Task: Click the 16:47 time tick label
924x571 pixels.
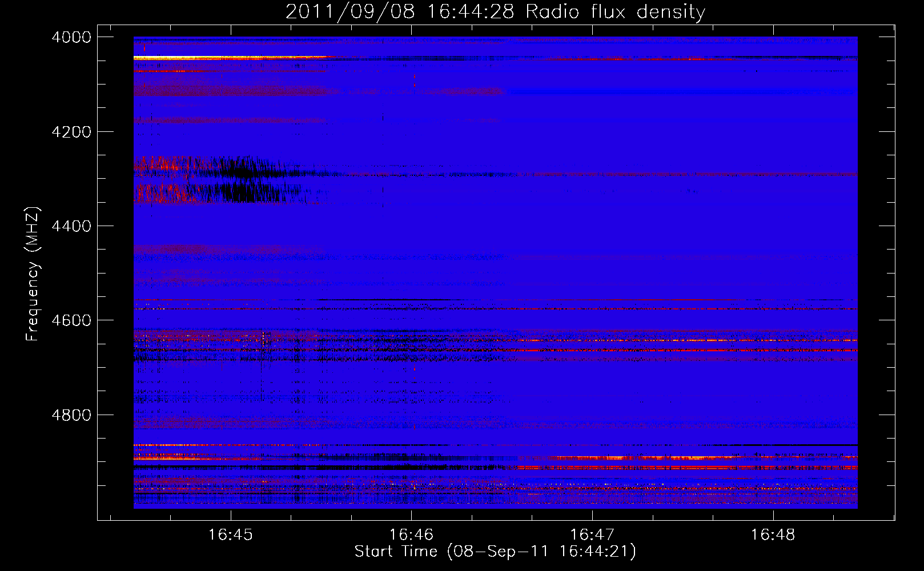Action: pyautogui.click(x=592, y=535)
